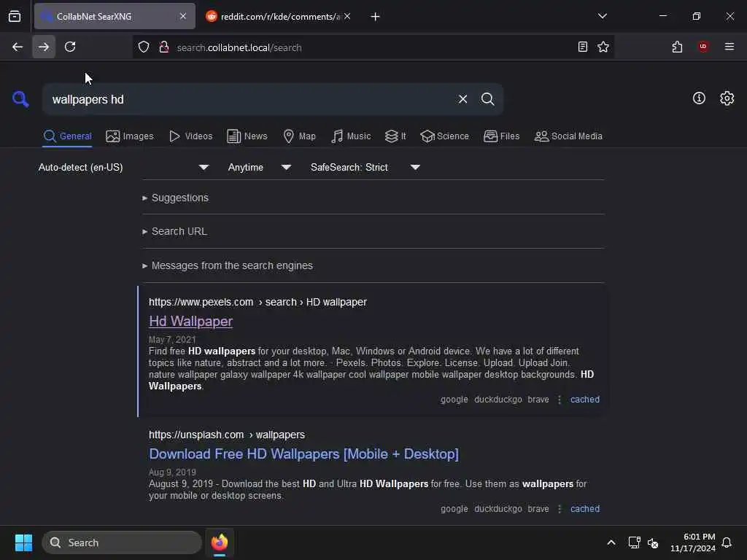Screen dimensions: 747x560
Task: Click the muted volume tray icon
Action: coord(653,542)
